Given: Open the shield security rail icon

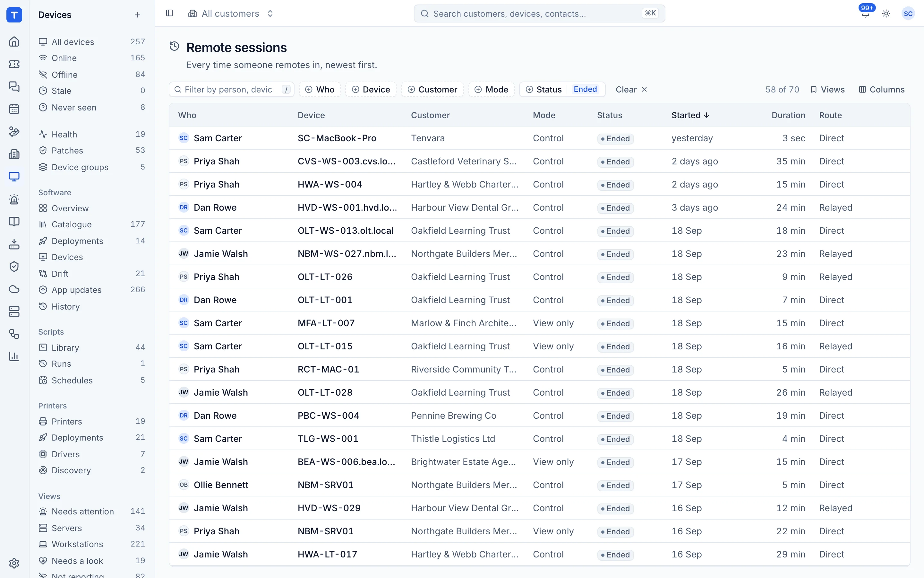Looking at the screenshot, I should [14, 267].
